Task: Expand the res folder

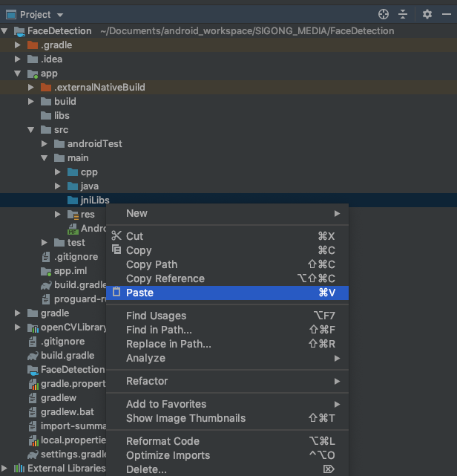Action: [x=57, y=215]
